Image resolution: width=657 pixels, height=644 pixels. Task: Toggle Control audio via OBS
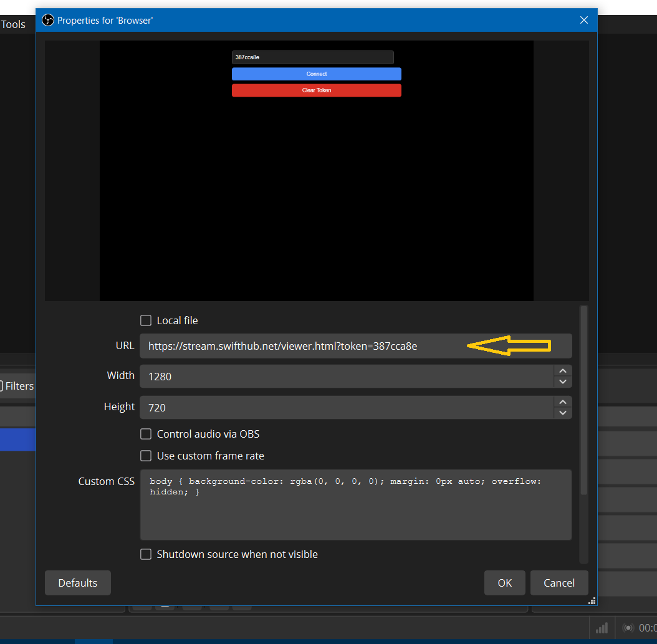click(x=146, y=434)
